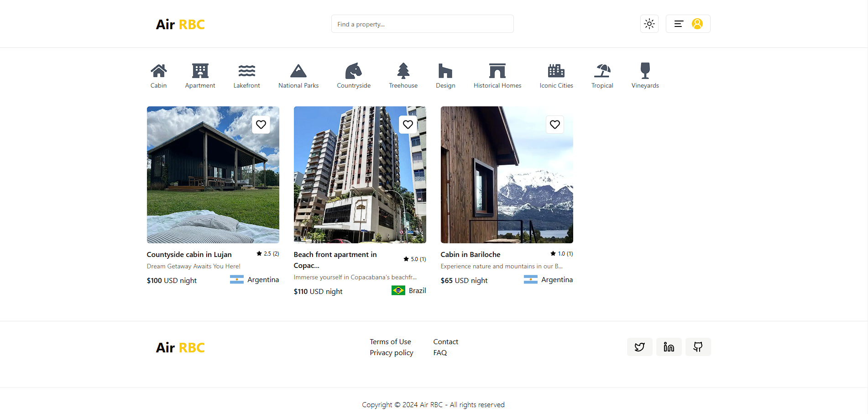Image resolution: width=868 pixels, height=414 pixels.
Task: Open the user account menu
Action: click(x=688, y=24)
